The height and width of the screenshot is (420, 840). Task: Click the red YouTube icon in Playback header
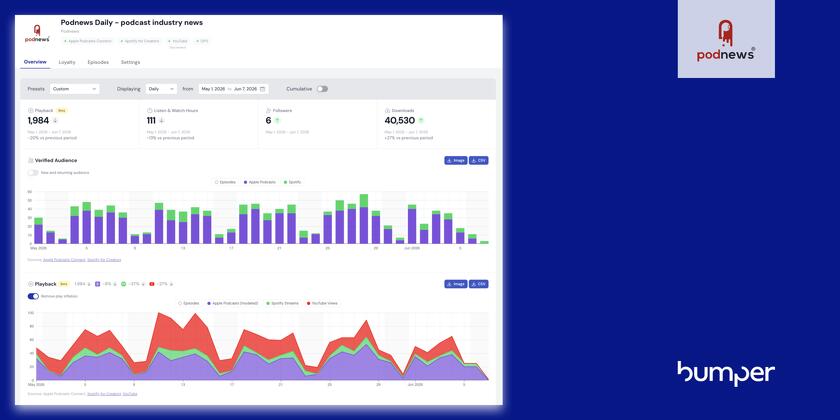(152, 284)
